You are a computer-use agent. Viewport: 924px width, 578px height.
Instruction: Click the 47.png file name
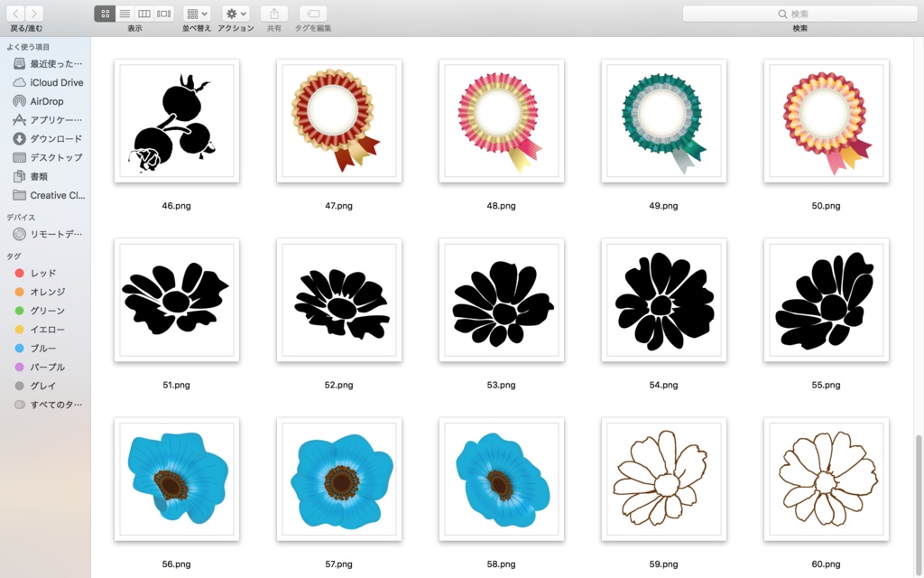click(x=339, y=206)
